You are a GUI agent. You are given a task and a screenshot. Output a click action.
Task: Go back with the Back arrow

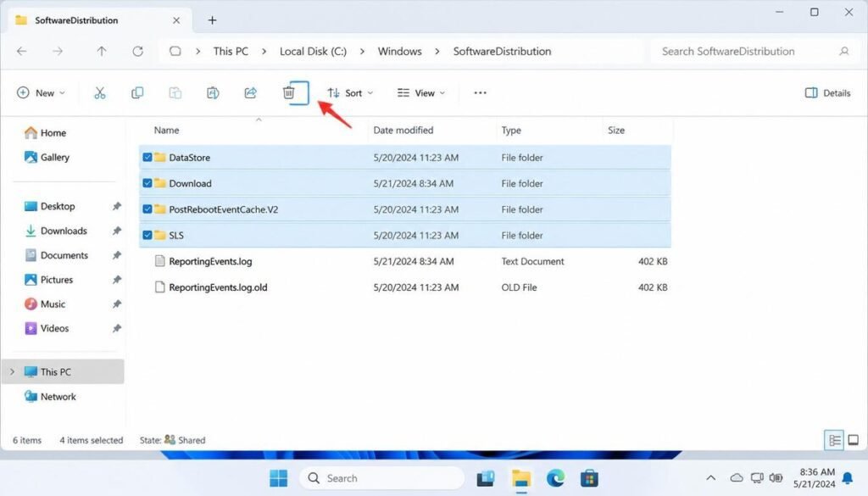(21, 51)
